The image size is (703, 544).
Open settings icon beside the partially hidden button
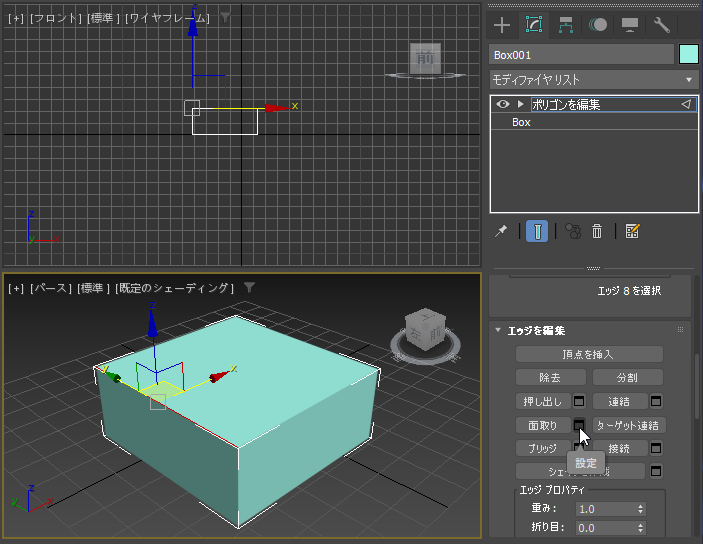point(656,471)
